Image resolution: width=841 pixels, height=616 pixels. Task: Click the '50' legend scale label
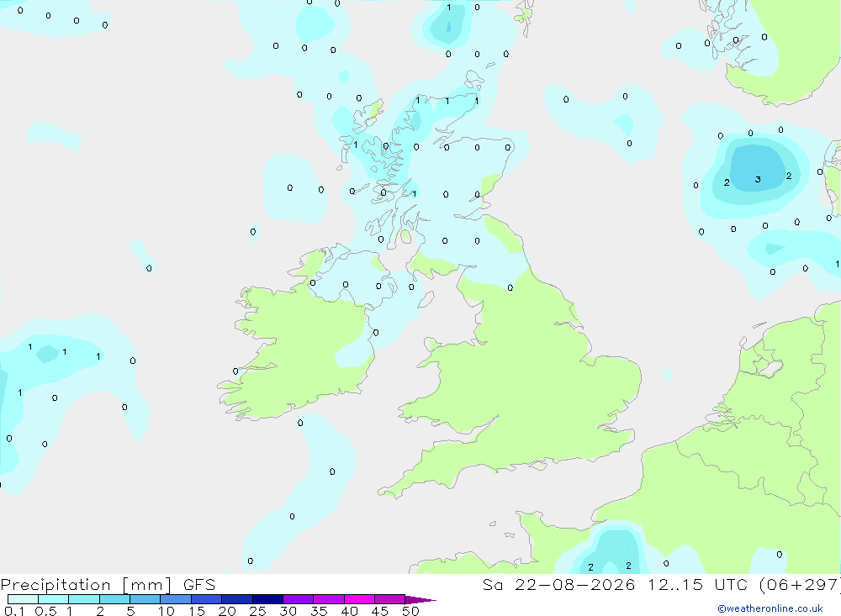click(410, 611)
